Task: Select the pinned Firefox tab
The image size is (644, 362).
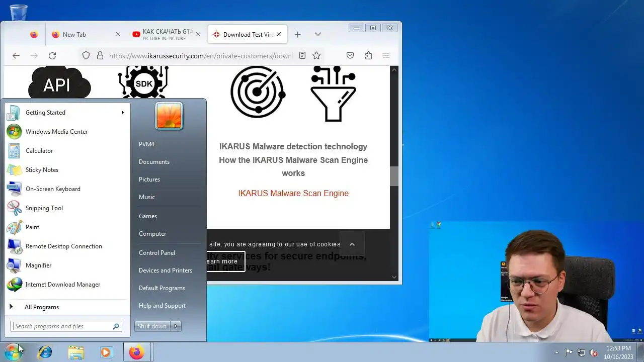Action: 34,34
